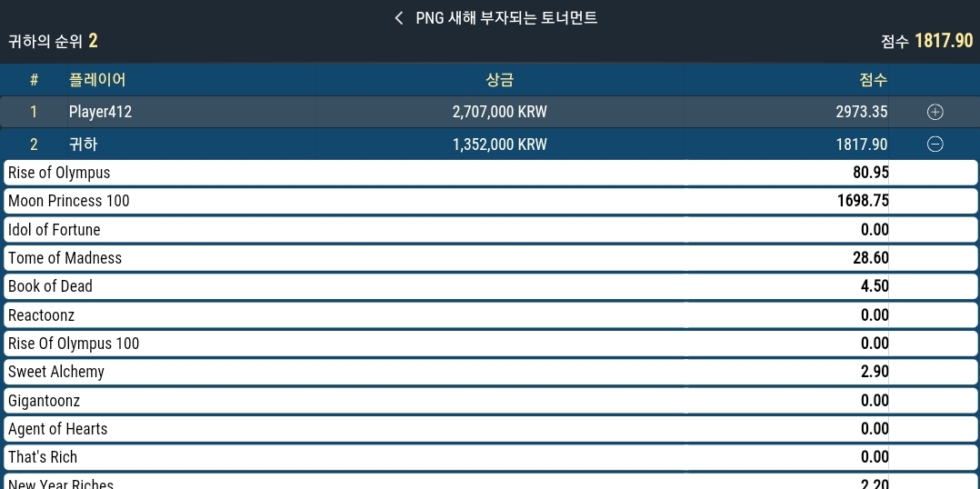980x489 pixels.
Task: Click the 플레이어 column header
Action: click(97, 79)
